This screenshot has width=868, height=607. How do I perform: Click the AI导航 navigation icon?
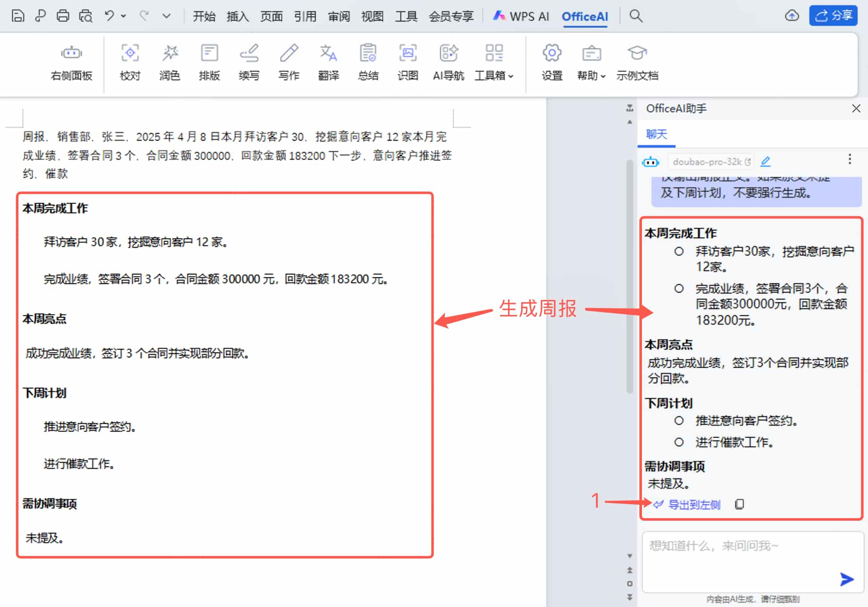pyautogui.click(x=448, y=62)
